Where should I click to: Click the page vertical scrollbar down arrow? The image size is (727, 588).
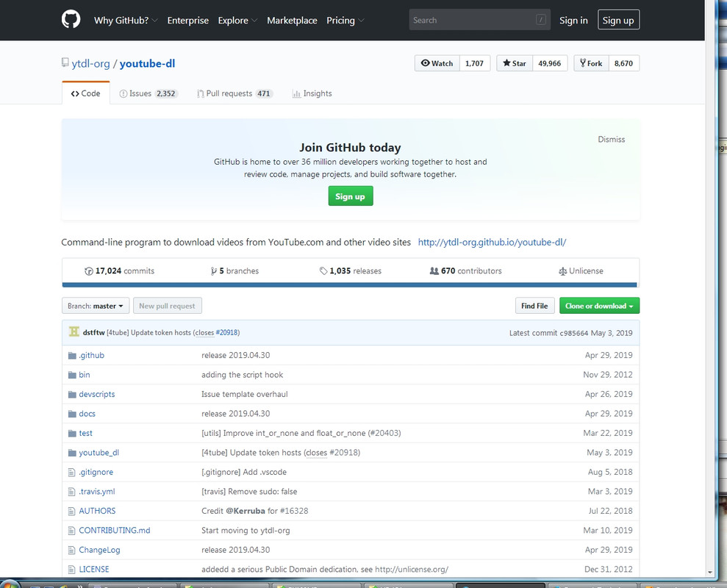(x=710, y=573)
